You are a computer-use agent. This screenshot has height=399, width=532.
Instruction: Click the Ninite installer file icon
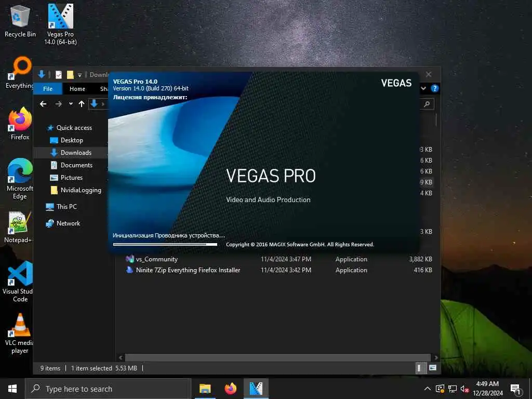point(129,270)
